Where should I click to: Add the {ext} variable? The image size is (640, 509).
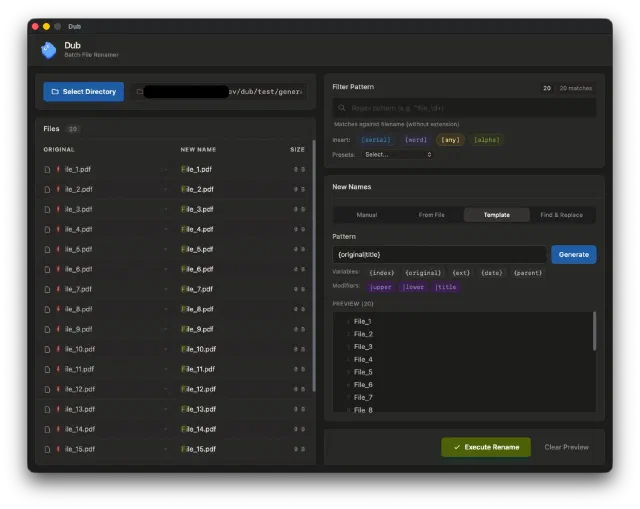point(461,273)
